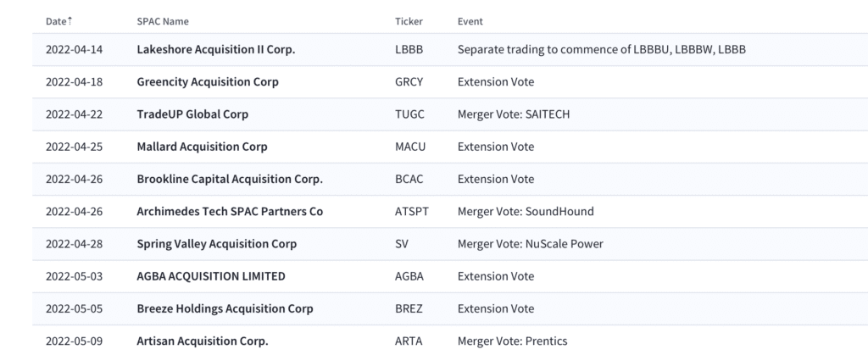Open Breeze Holdings Acquisition Corp entry

(x=225, y=308)
